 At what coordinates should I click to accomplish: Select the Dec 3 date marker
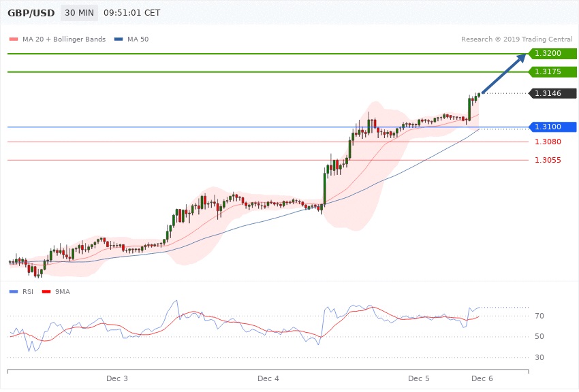(x=117, y=378)
